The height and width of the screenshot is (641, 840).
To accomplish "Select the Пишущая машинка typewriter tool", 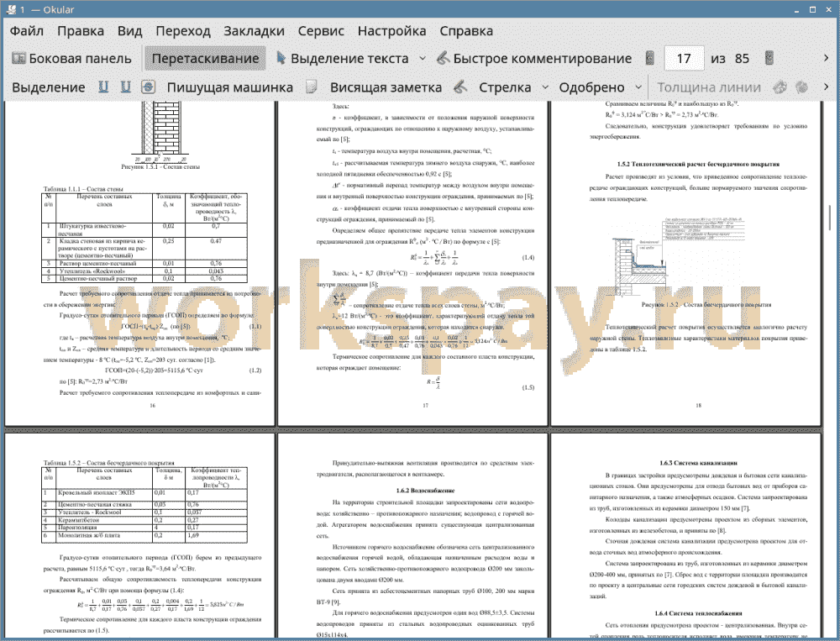I will [230, 87].
